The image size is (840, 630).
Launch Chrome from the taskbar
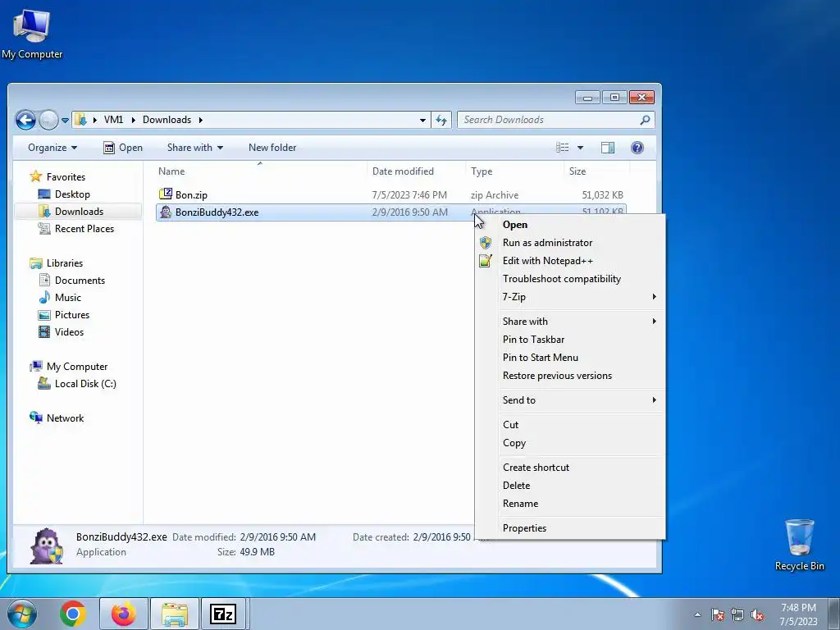pyautogui.click(x=73, y=614)
